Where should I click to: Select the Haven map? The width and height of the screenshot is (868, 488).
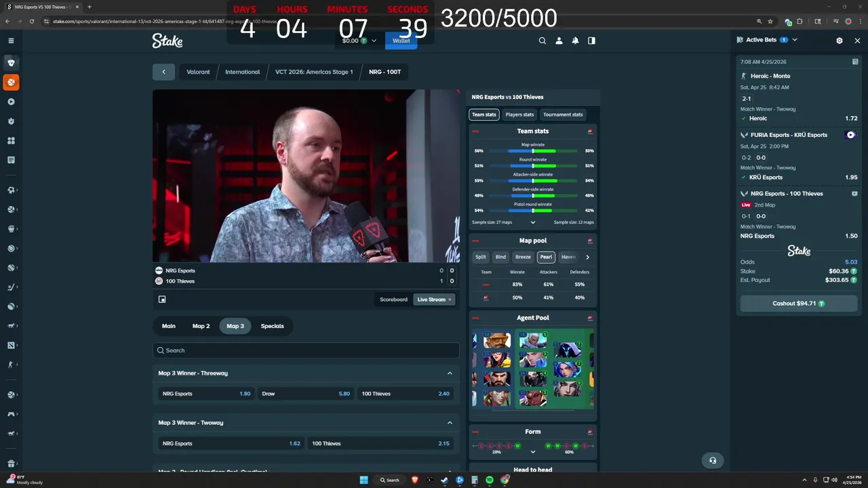[x=568, y=257]
